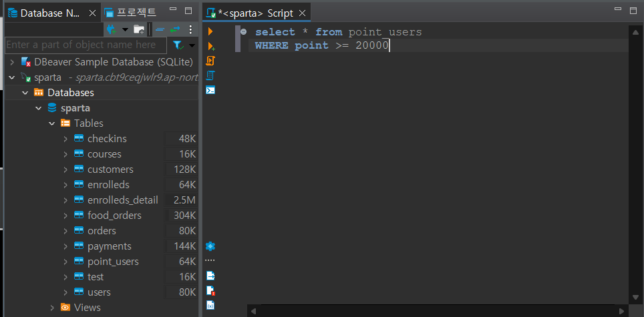Click the WHERE keyword in the editor

[x=271, y=45]
